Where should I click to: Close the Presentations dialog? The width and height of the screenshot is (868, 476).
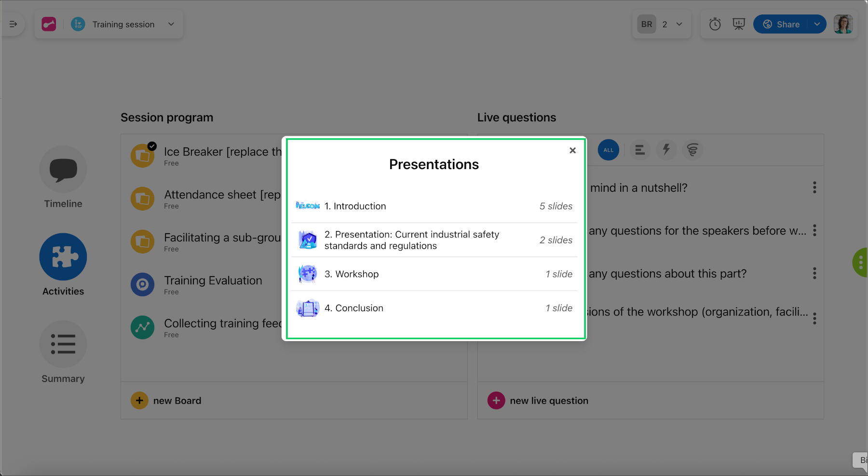point(572,150)
